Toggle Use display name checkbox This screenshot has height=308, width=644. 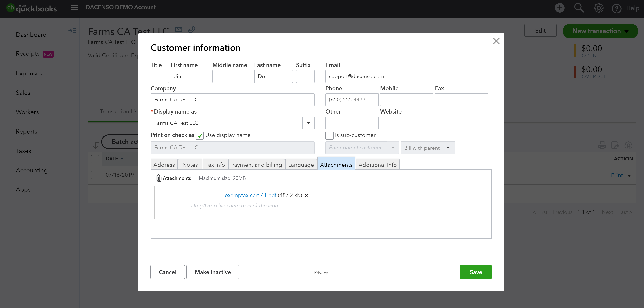coord(200,135)
